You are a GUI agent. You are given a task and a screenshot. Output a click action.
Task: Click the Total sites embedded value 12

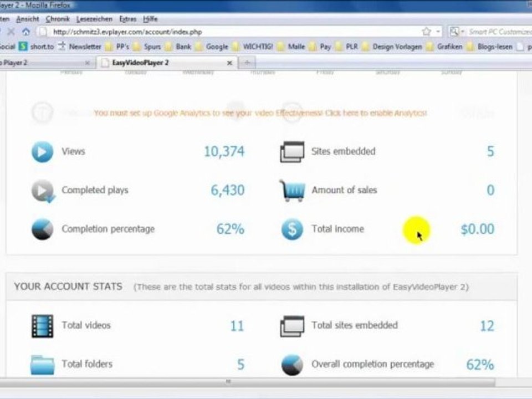[487, 326]
